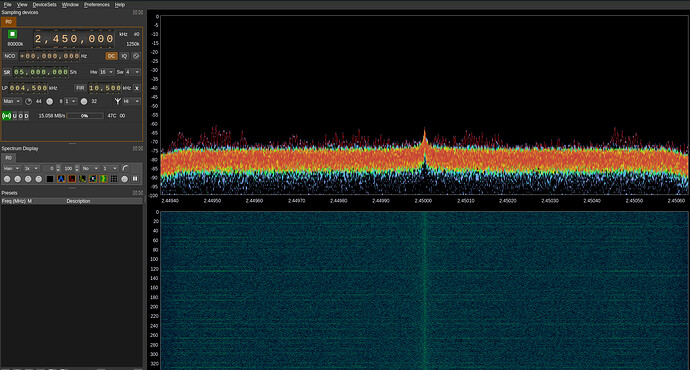This screenshot has height=370, width=690.
Task: Click the center frequency 2,450,000 kHz dial
Action: pyautogui.click(x=74, y=39)
